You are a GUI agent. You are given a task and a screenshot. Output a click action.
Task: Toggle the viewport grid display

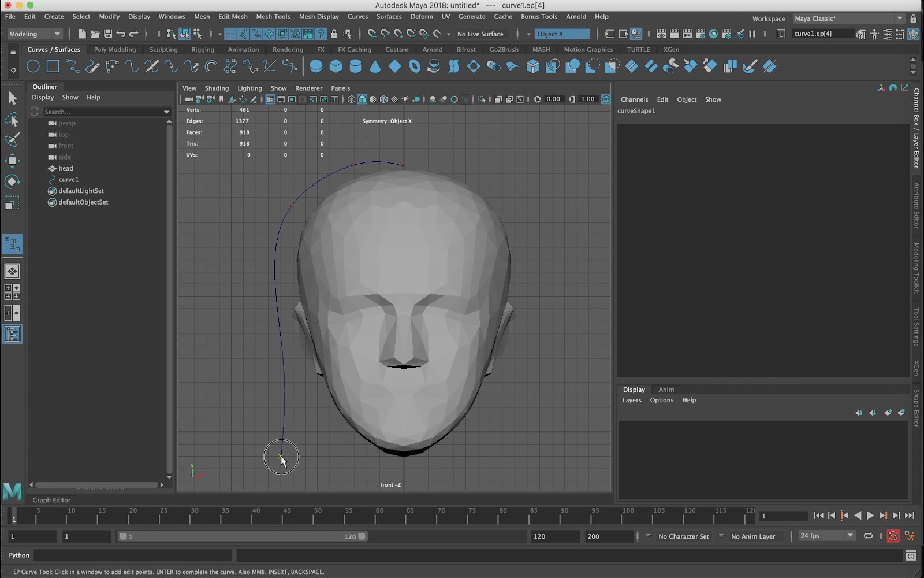tap(270, 99)
